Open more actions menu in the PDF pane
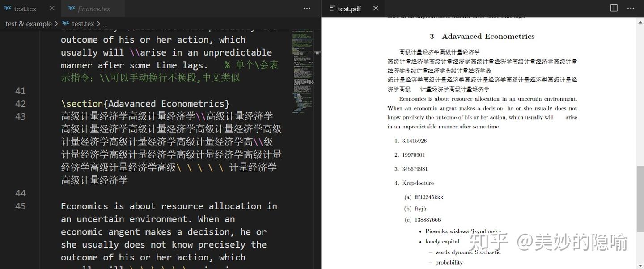This screenshot has width=644, height=269. pyautogui.click(x=631, y=8)
